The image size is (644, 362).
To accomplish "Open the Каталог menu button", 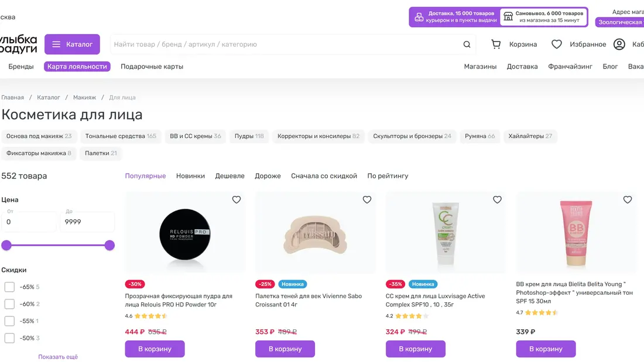I will click(72, 44).
